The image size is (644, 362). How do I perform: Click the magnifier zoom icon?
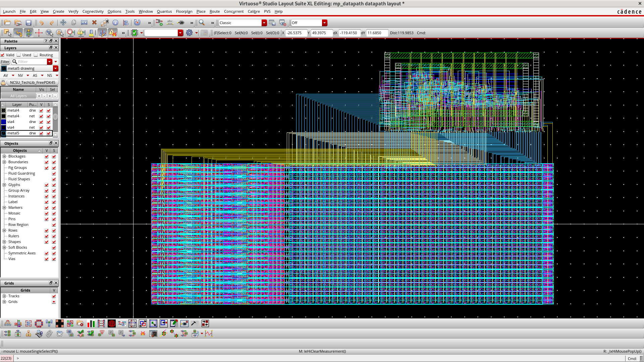click(x=202, y=23)
